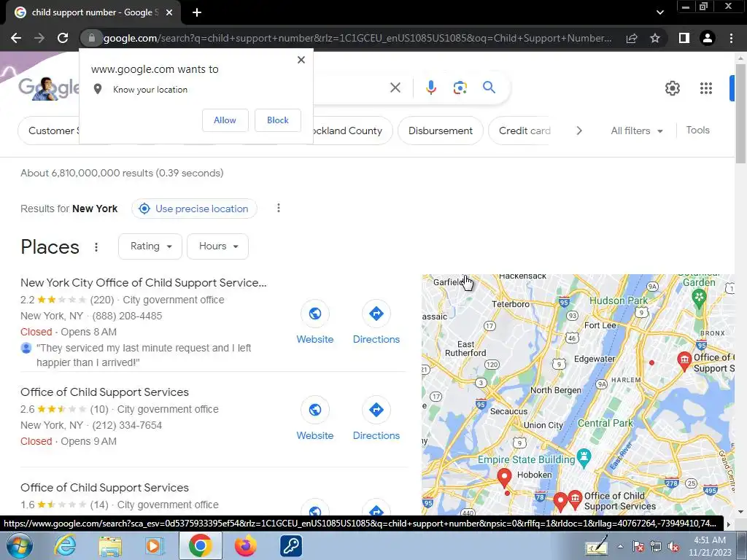The height and width of the screenshot is (560, 747).
Task: Bookmark this page with star icon
Action: click(655, 38)
